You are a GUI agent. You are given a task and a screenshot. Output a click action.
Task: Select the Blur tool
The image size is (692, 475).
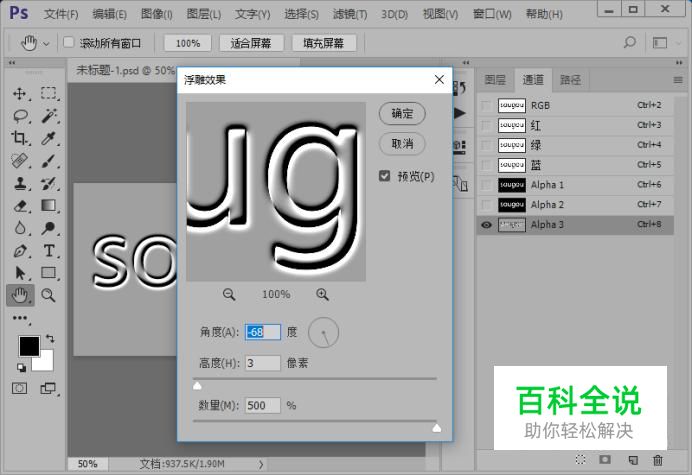click(x=19, y=228)
